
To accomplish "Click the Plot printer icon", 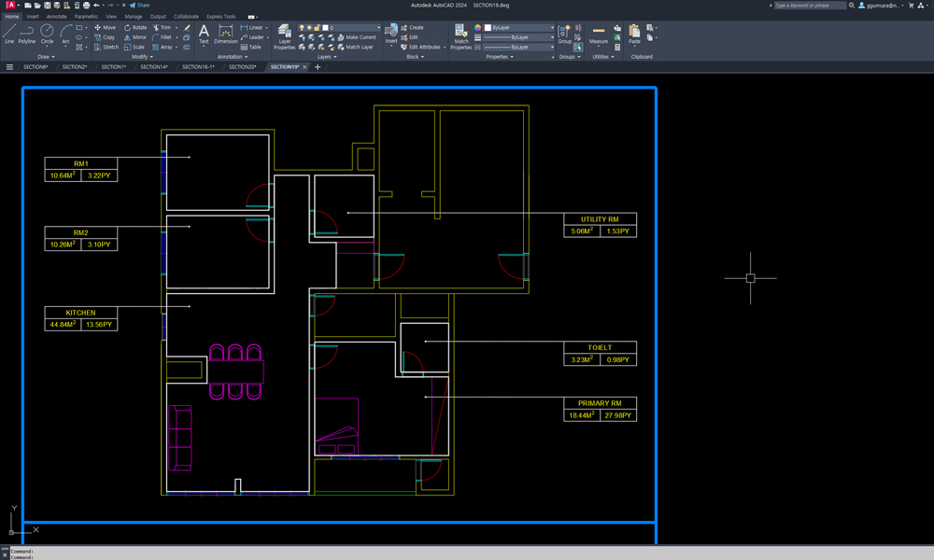I will pos(86,6).
